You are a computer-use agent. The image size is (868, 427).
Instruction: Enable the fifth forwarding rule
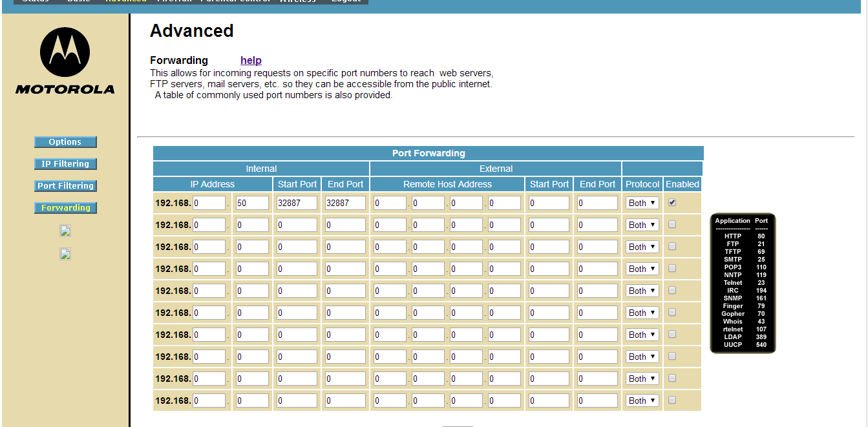click(x=671, y=290)
